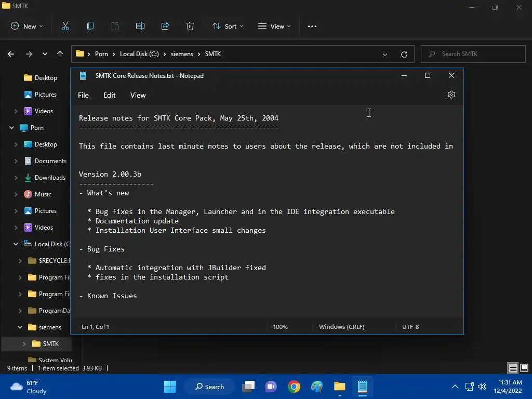
Task: Click the Ln 1, Col 1 status text
Action: 96,327
